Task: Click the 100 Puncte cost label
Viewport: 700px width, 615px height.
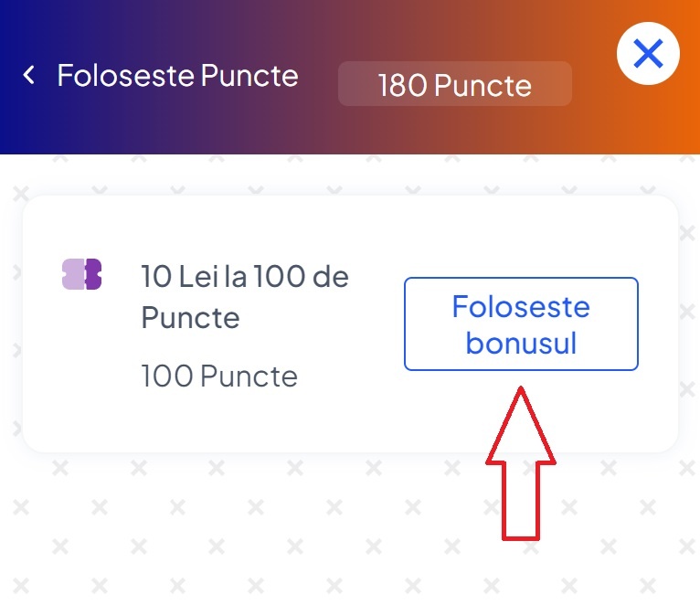Action: (219, 376)
